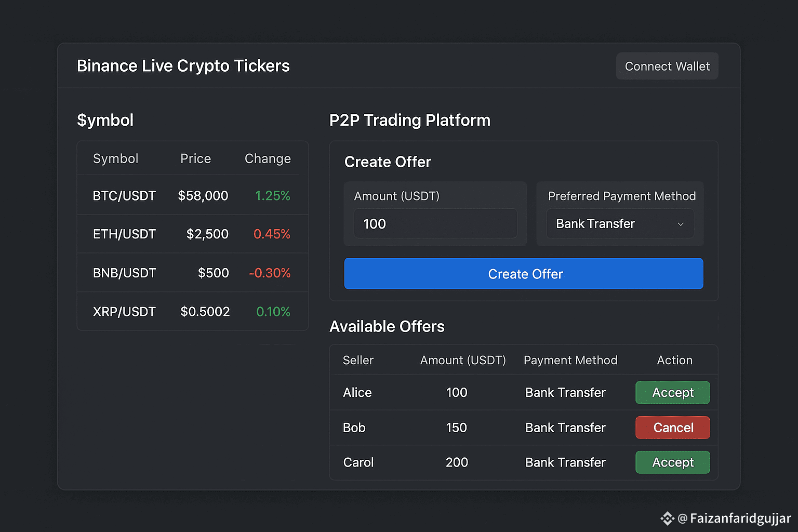
Task: Click Bank Transfer in Bob's row
Action: click(565, 428)
